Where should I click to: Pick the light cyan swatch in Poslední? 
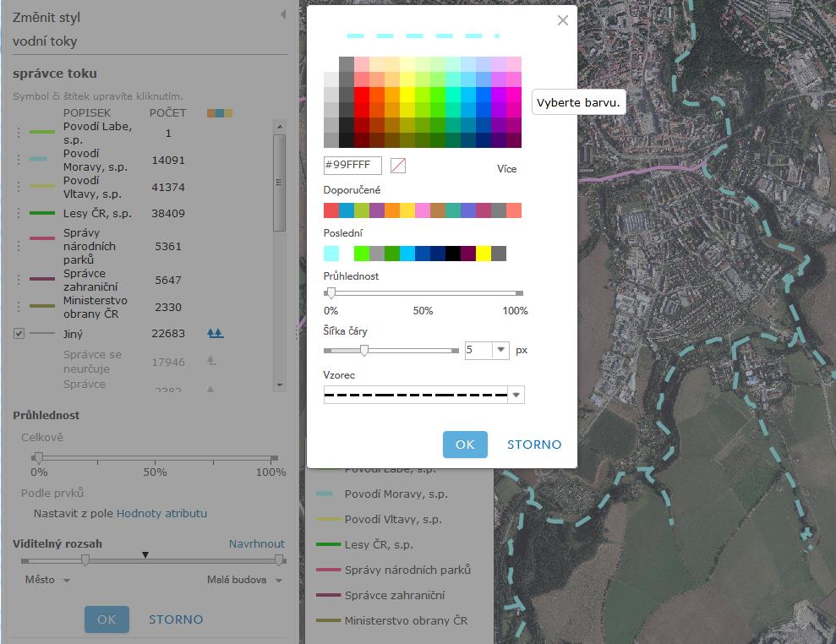(x=331, y=254)
